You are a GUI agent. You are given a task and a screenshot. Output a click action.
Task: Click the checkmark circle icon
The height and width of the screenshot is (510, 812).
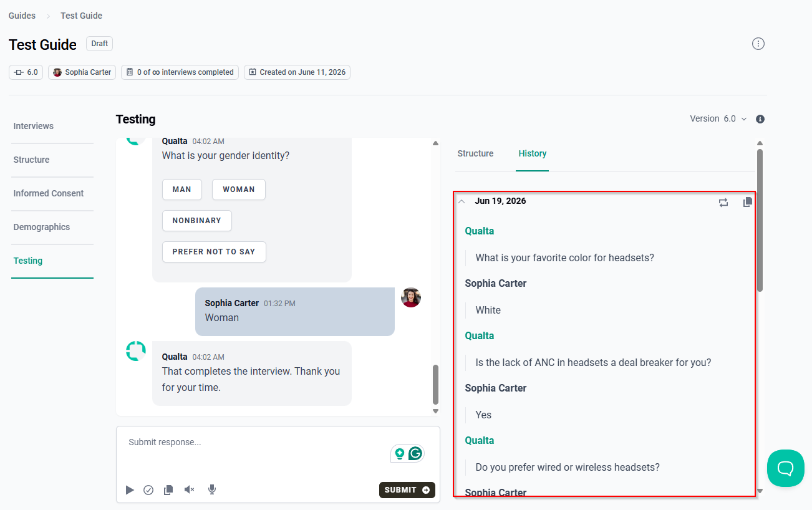148,490
